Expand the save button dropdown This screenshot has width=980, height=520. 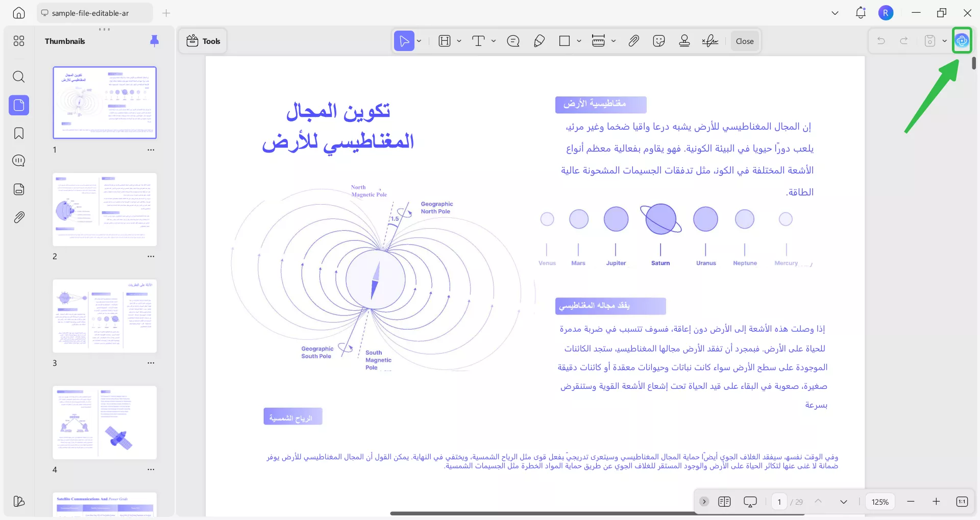point(944,41)
